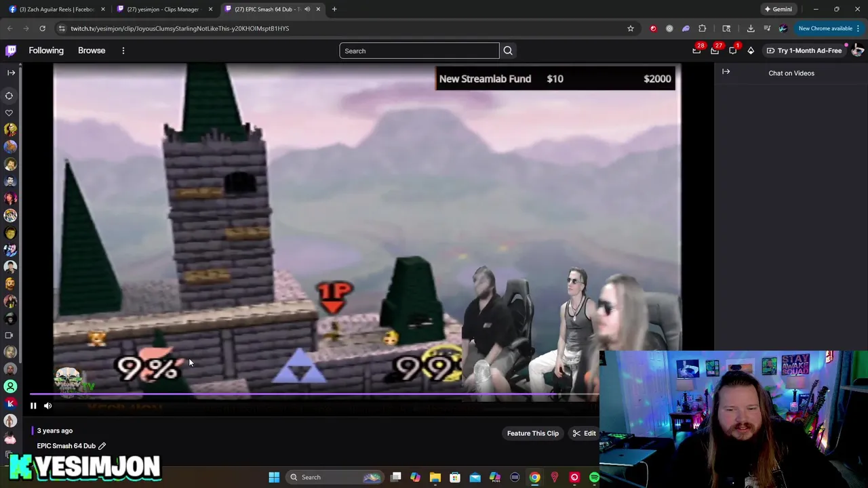The height and width of the screenshot is (488, 868).
Task: Click the Get Bits diamond icon
Action: [x=751, y=51]
